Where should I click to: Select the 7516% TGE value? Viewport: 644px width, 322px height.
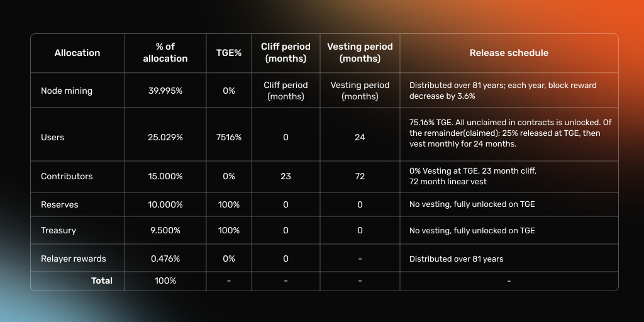pos(228,137)
